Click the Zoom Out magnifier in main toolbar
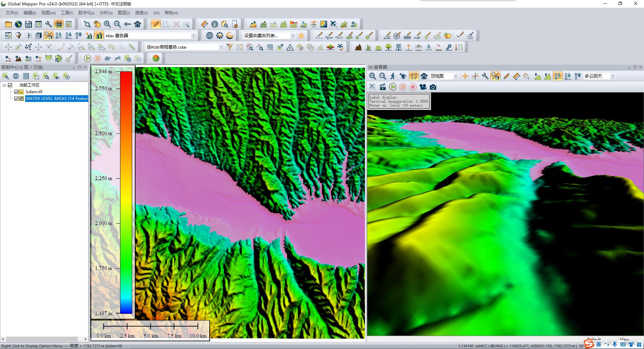The image size is (644, 349). point(117,24)
